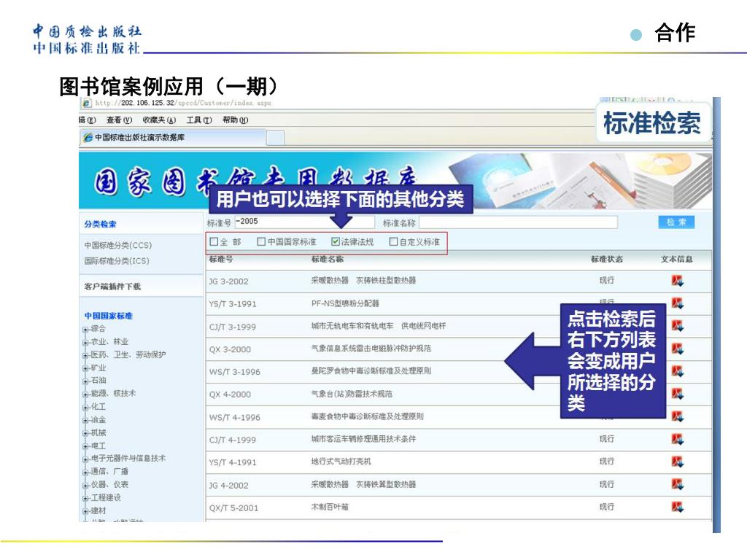Open the 收藏夹(A) menu

pos(159,120)
